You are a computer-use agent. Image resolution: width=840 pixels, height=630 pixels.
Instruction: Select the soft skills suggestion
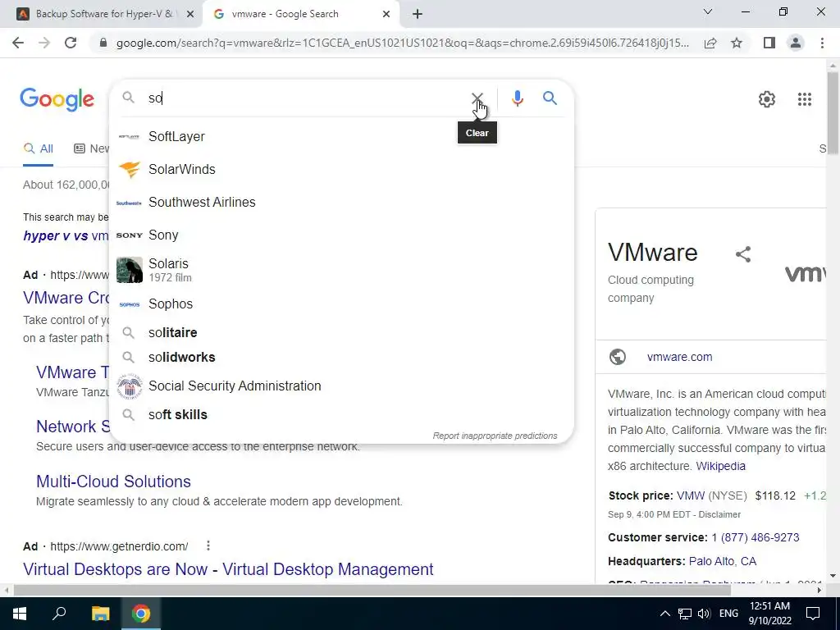pos(341,414)
